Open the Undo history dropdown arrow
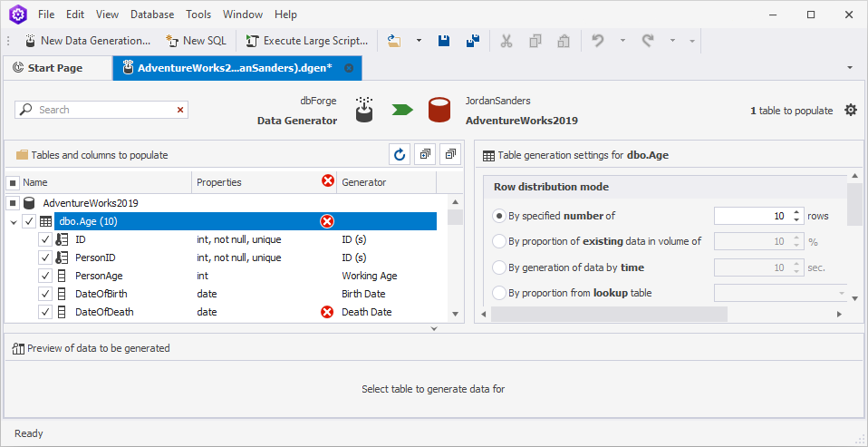Image resolution: width=868 pixels, height=447 pixels. tap(622, 41)
